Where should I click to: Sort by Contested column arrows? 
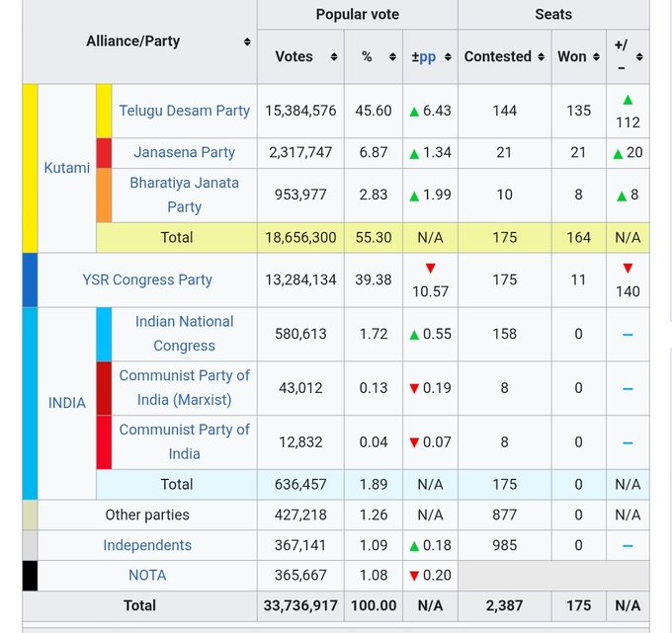click(x=542, y=56)
